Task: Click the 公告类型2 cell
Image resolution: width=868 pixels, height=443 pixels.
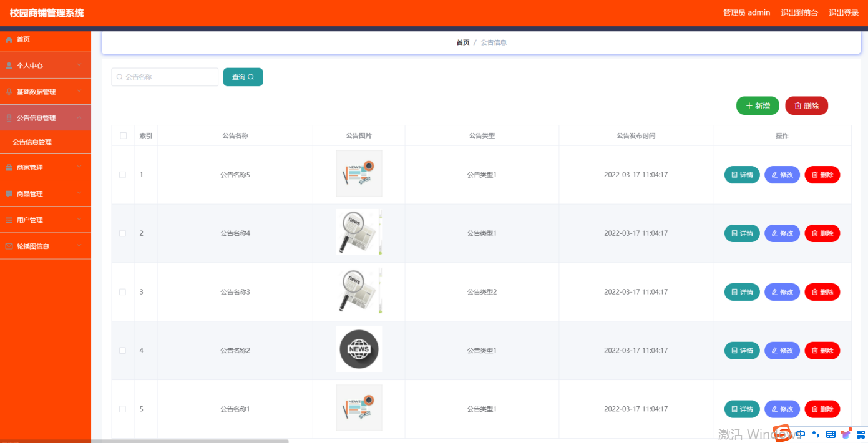Action: [482, 292]
